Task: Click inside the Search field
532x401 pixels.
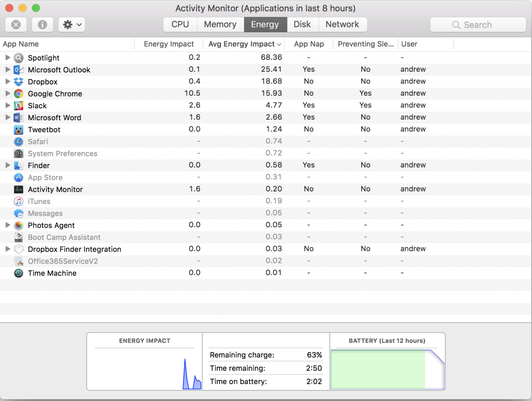Action: [x=478, y=25]
